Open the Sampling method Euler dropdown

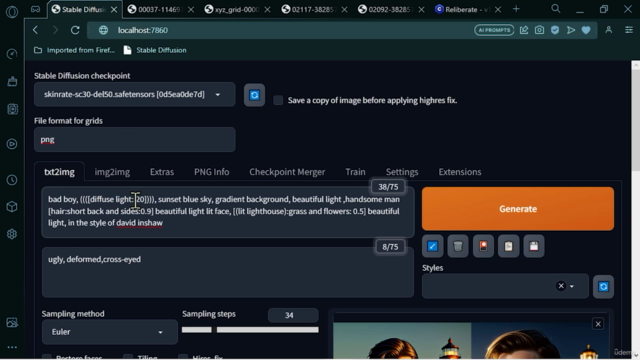[109, 332]
